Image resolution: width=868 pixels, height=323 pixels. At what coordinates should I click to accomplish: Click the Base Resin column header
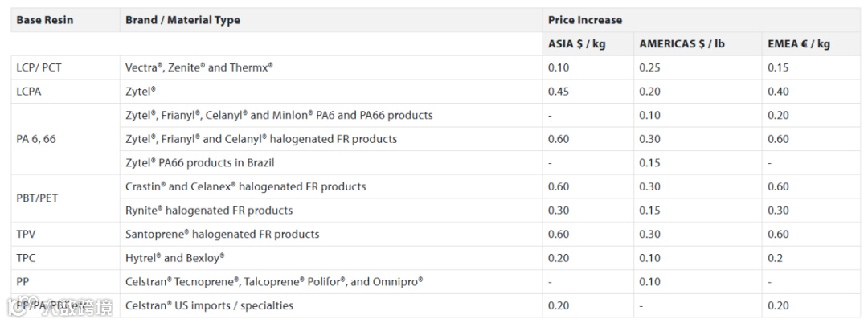coord(44,20)
